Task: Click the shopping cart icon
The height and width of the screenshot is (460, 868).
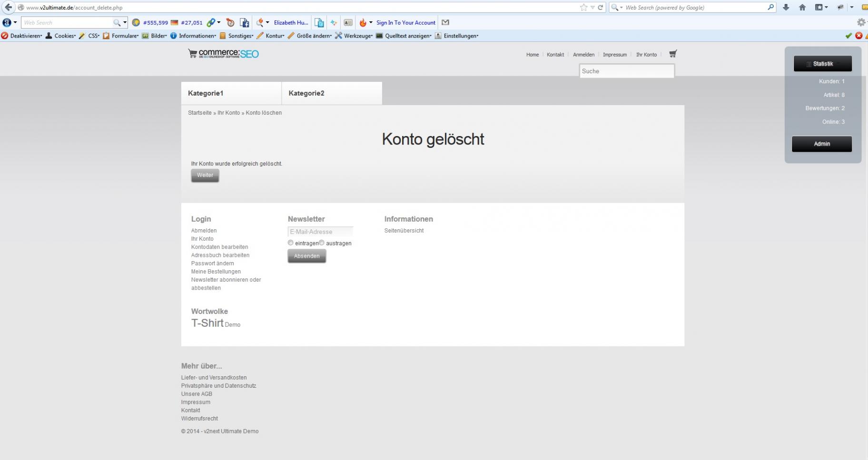Action: click(672, 54)
